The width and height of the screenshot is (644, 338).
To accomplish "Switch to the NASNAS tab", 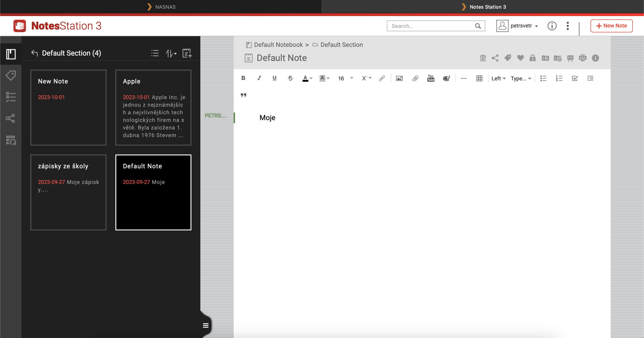I will coord(165,7).
